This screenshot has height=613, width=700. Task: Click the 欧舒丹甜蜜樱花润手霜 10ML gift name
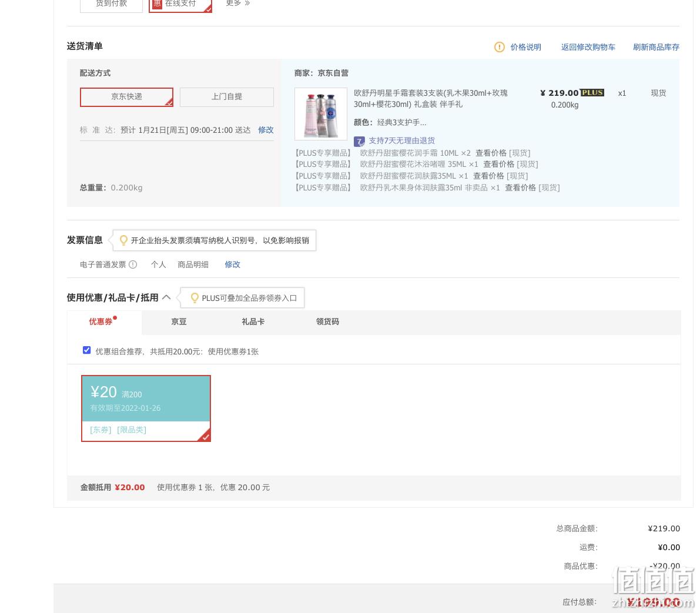(x=409, y=153)
